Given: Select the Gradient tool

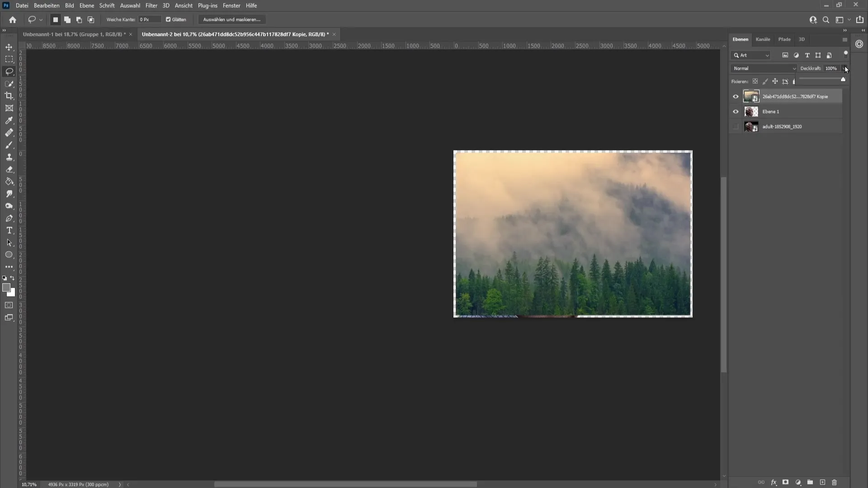Looking at the screenshot, I should point(9,182).
